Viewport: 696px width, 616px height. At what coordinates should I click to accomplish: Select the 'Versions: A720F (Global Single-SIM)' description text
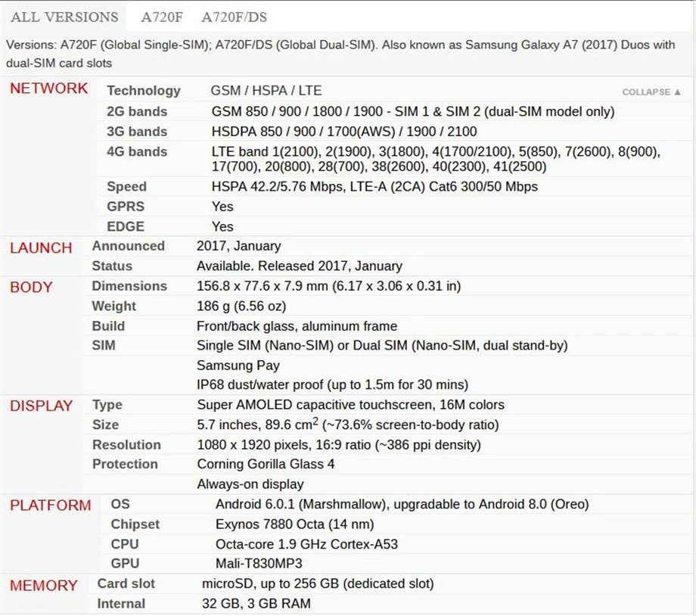pyautogui.click(x=340, y=54)
